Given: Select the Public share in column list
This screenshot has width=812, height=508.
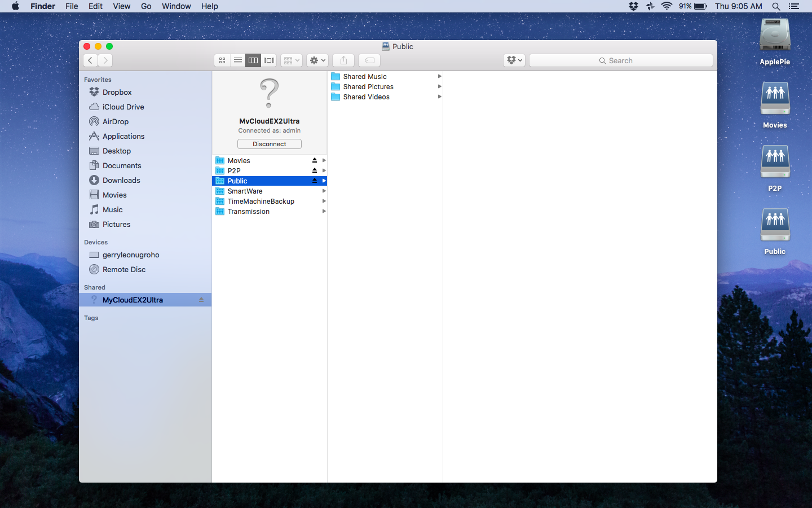Looking at the screenshot, I should tap(270, 181).
